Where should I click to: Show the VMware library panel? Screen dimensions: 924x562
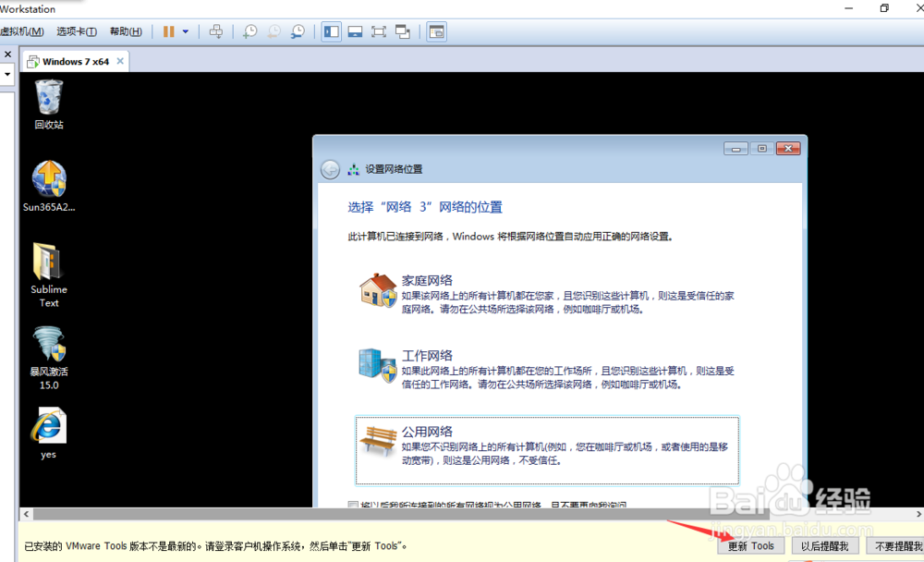point(331,31)
